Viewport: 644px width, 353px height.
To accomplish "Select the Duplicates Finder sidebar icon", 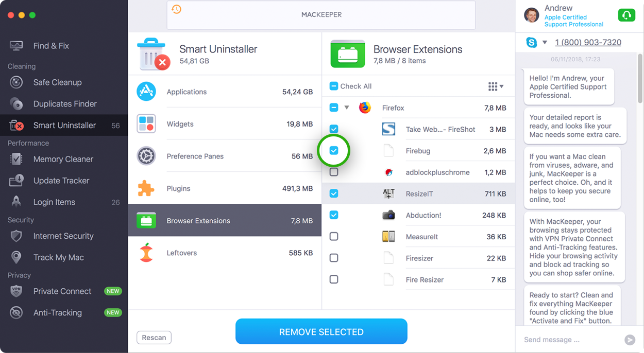I will coord(16,104).
